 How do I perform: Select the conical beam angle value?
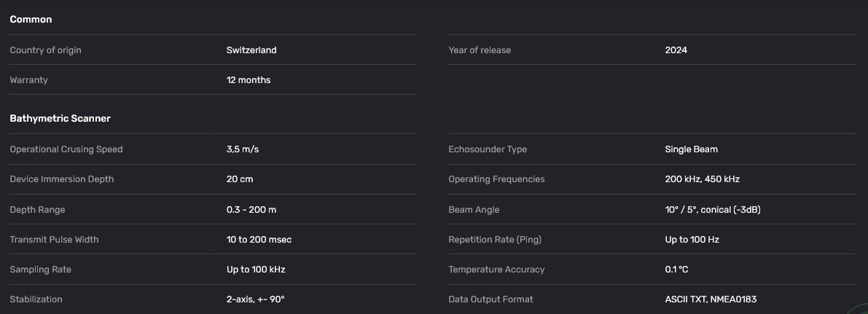click(713, 210)
